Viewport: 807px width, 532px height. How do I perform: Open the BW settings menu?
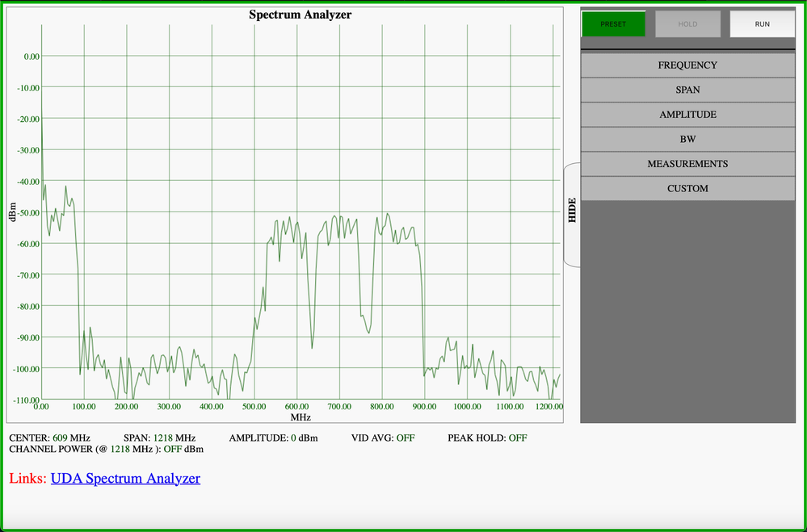coord(687,139)
